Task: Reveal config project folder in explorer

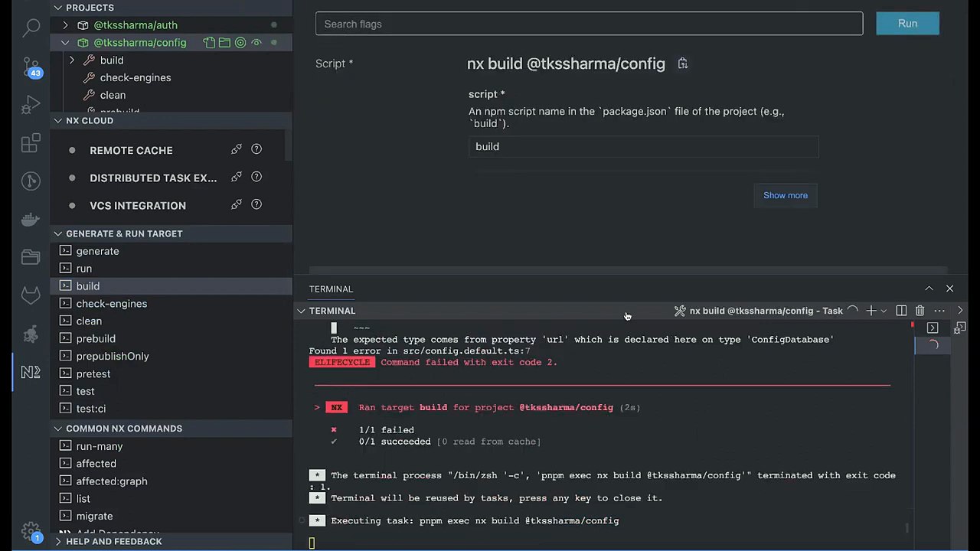Action: [224, 43]
